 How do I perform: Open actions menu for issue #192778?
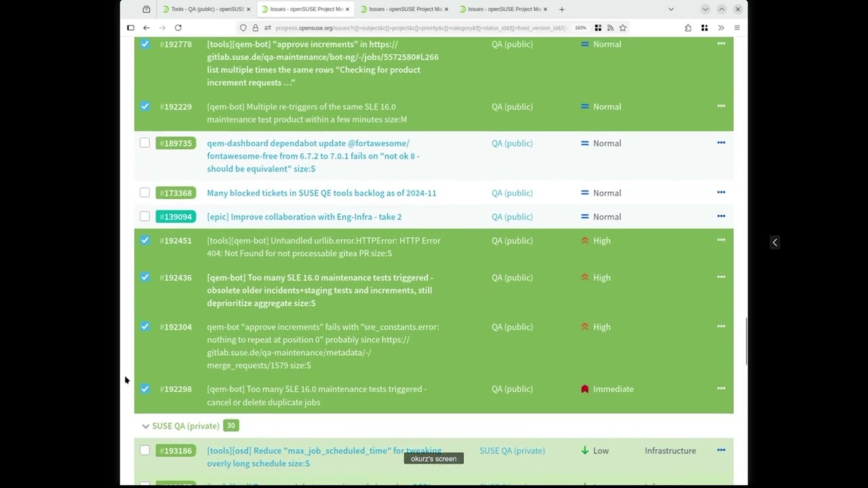pyautogui.click(x=721, y=43)
